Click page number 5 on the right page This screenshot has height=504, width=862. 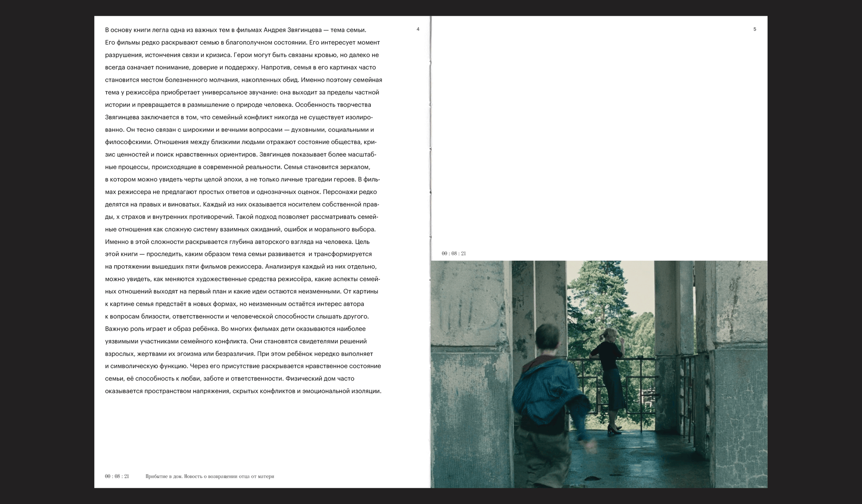click(x=755, y=29)
